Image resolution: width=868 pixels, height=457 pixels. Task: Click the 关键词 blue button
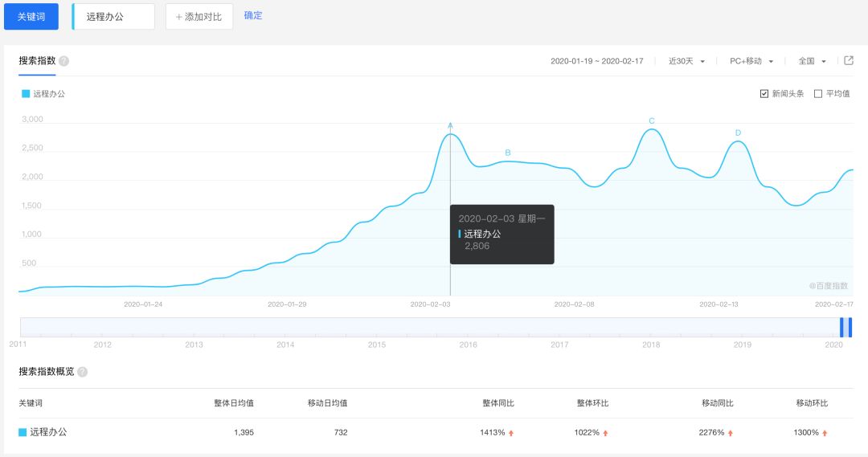click(31, 16)
